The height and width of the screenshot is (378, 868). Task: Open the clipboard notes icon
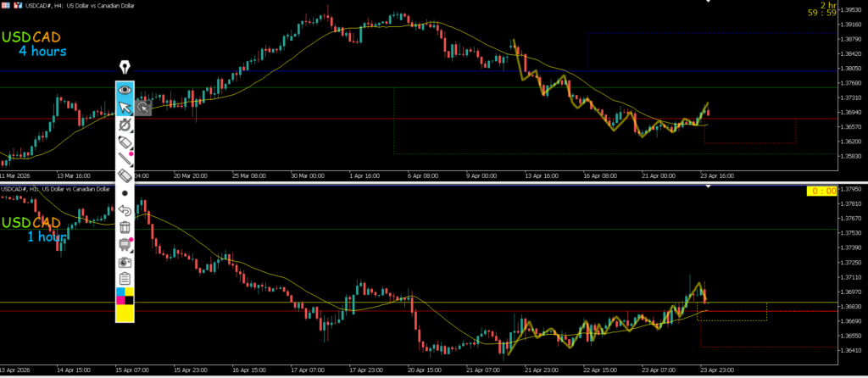tap(125, 279)
